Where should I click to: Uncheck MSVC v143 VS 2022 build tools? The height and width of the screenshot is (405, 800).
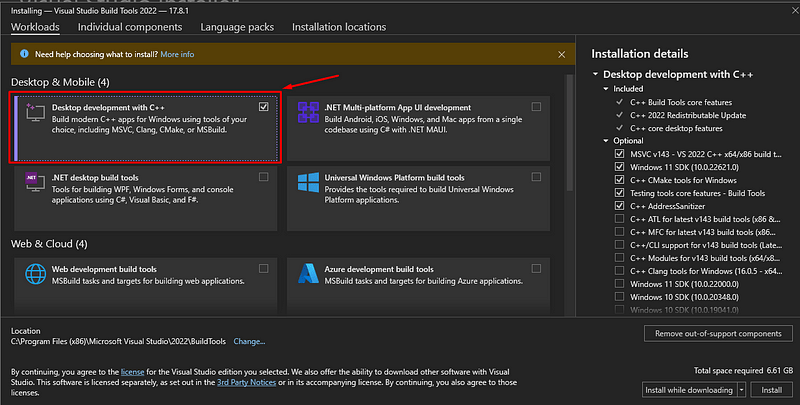click(x=619, y=154)
